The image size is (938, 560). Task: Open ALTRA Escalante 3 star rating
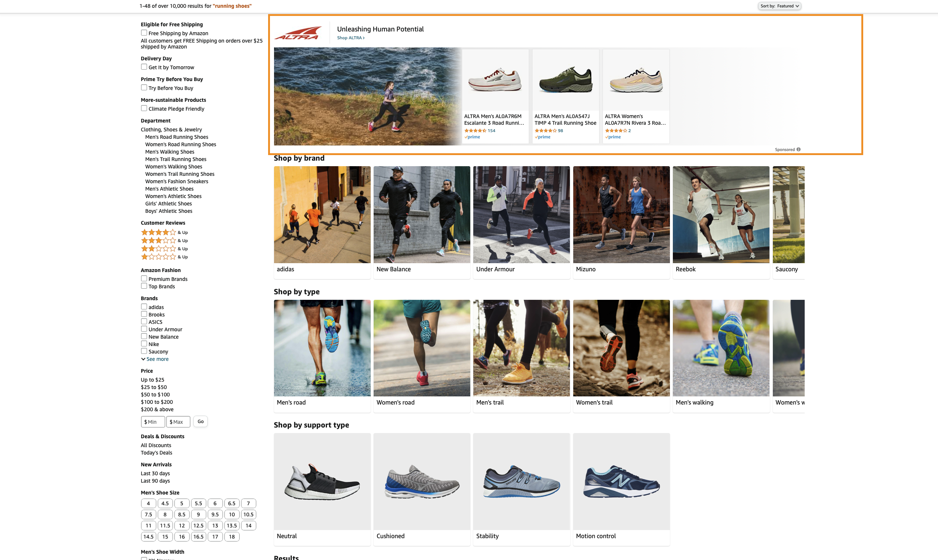(475, 131)
